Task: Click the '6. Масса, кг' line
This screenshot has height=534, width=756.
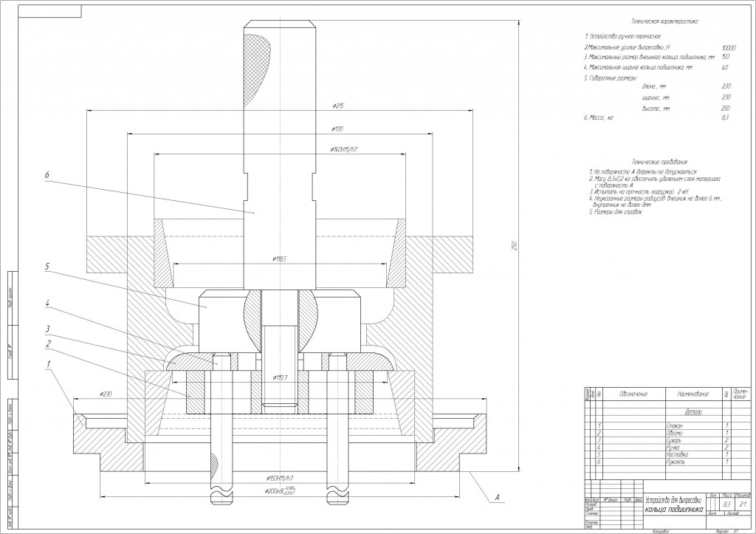Action: click(x=598, y=117)
